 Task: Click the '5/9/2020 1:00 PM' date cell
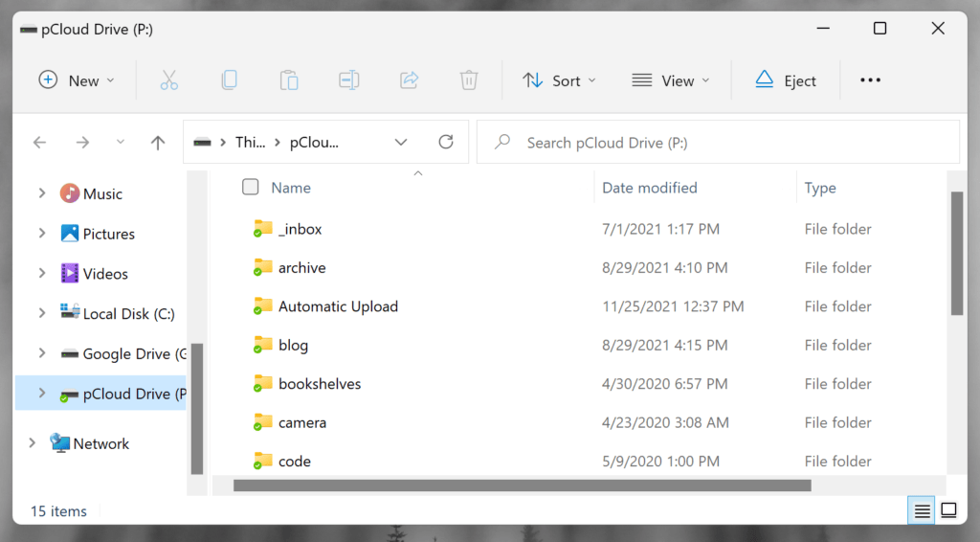[x=660, y=462]
